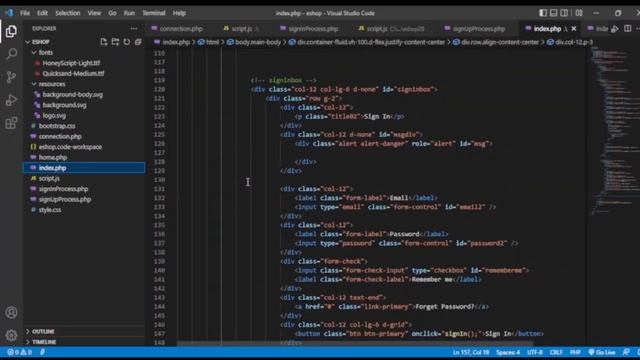Click body.main-body breadcrumb
Screen dimensions: 640x360
coord(258,42)
